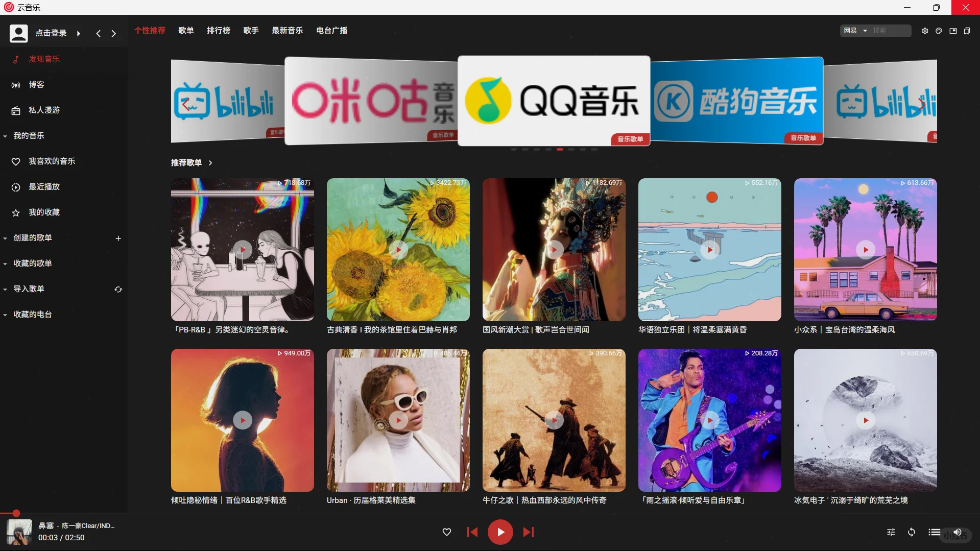The height and width of the screenshot is (551, 980).
Task: Switch to mini player window mode
Action: (x=953, y=31)
